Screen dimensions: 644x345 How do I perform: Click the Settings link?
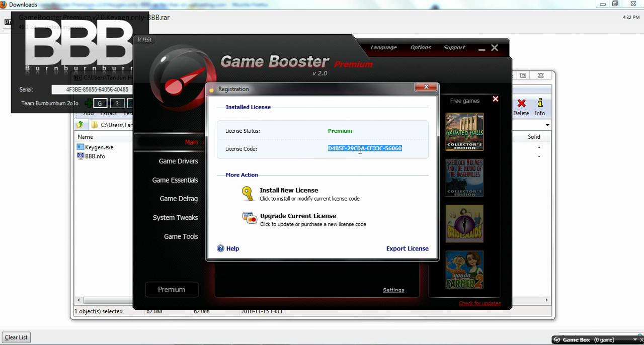(x=393, y=290)
